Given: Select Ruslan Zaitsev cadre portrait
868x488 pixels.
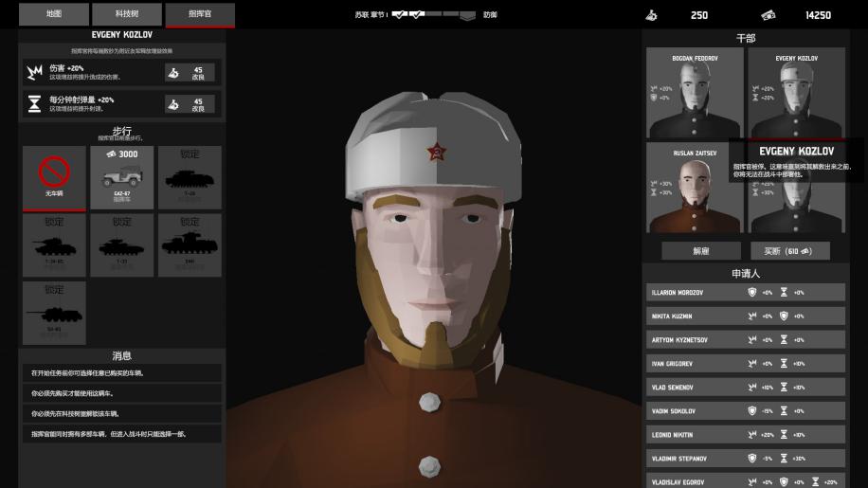Looking at the screenshot, I should (x=695, y=189).
